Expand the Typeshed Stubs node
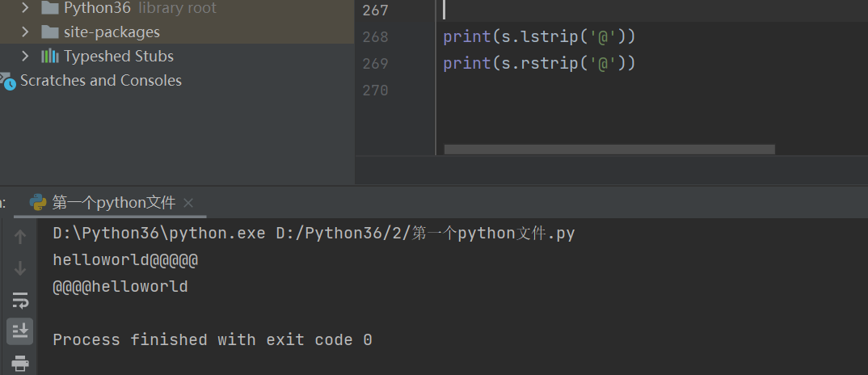The width and height of the screenshot is (868, 375). pos(25,57)
